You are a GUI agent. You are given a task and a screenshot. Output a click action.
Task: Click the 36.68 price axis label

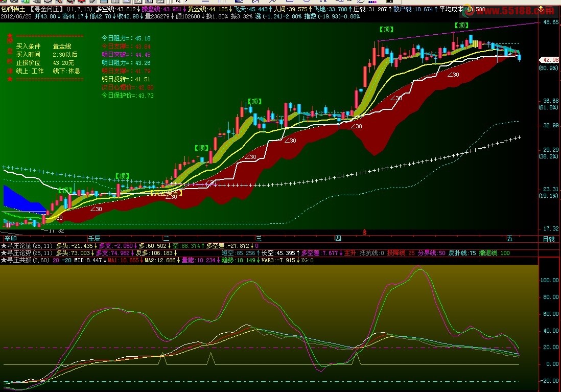551,101
